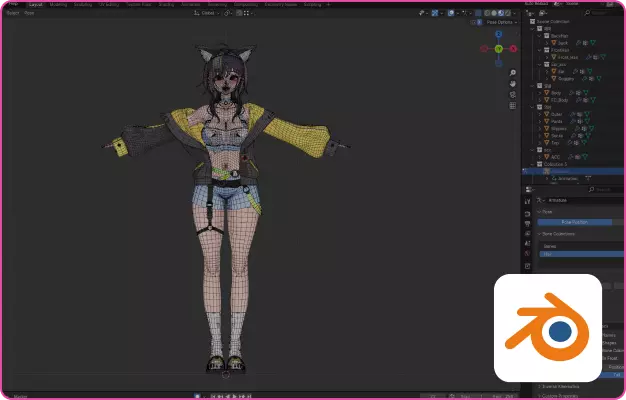Open the Output properties tab
The image size is (626, 400).
tap(527, 224)
